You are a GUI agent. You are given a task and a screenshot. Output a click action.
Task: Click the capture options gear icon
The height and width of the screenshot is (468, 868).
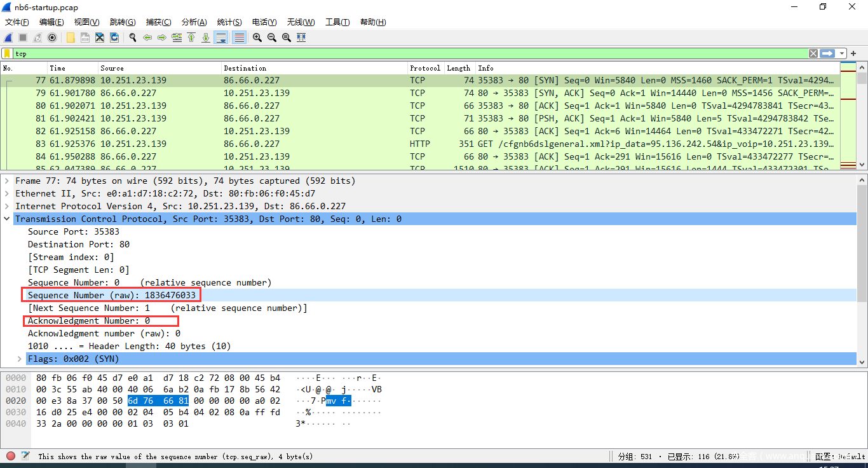[52, 38]
